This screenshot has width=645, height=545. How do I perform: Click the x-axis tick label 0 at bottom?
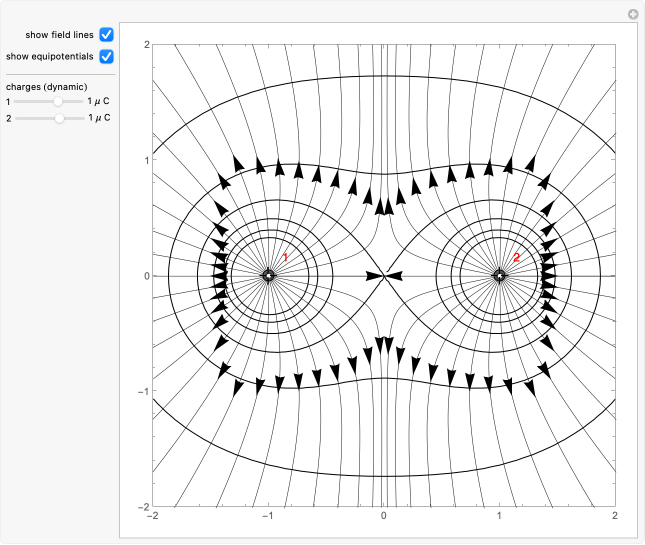pos(384,516)
